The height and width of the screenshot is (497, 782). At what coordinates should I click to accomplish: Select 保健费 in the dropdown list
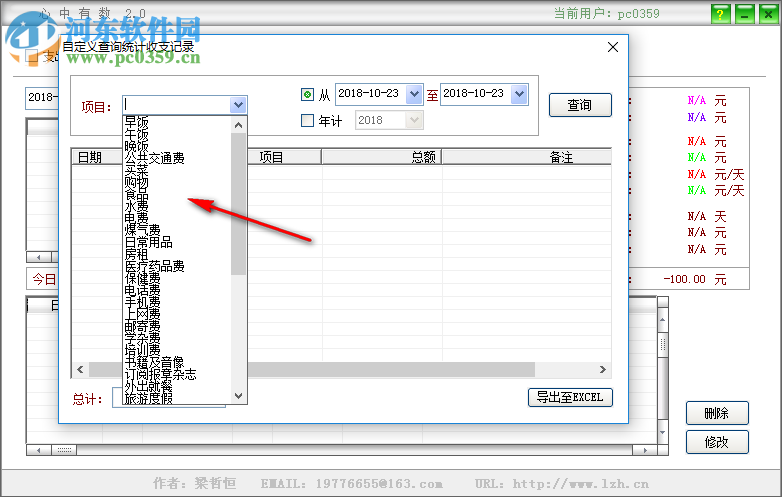[143, 278]
